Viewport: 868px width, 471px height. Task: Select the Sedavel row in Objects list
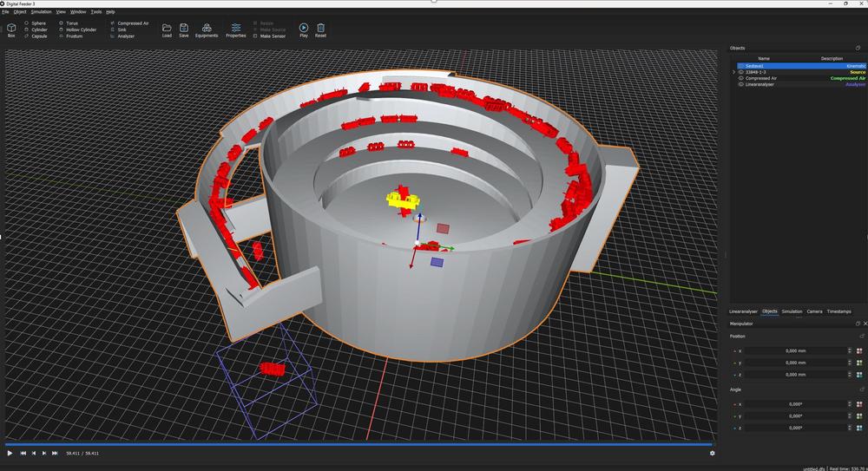click(x=799, y=66)
